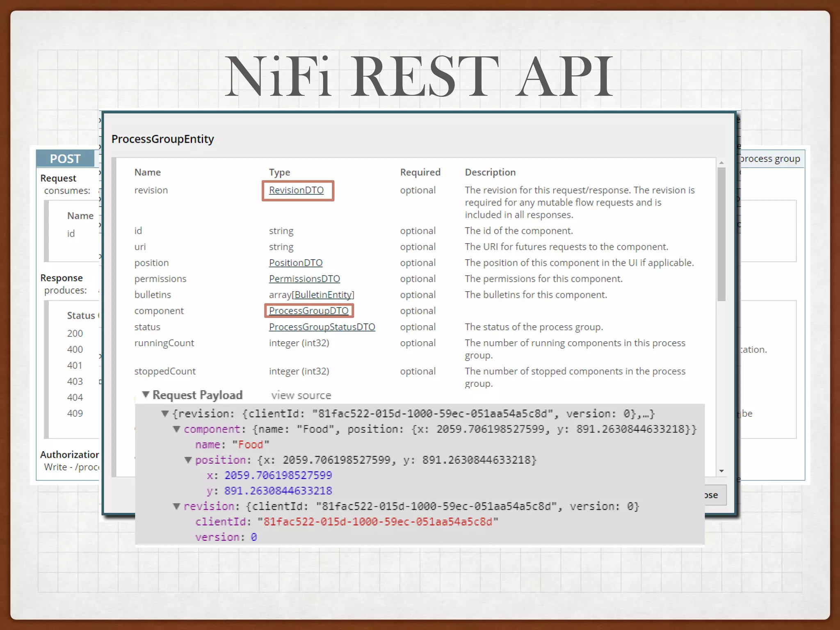
Task: Collapse the Request Payload section
Action: pyautogui.click(x=145, y=395)
